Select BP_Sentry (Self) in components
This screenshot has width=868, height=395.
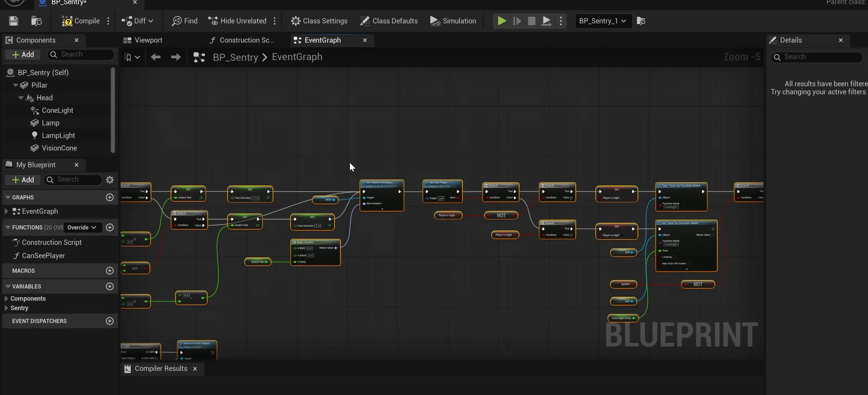43,73
